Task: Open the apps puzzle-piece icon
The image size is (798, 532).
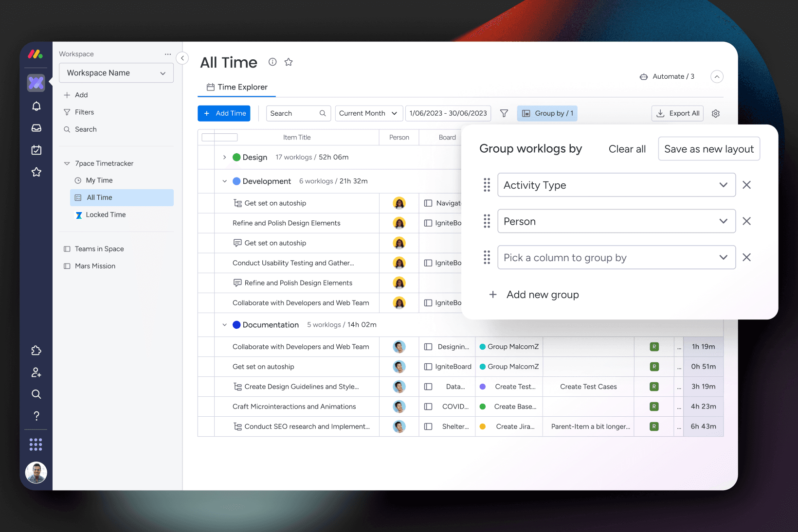Action: (x=36, y=351)
